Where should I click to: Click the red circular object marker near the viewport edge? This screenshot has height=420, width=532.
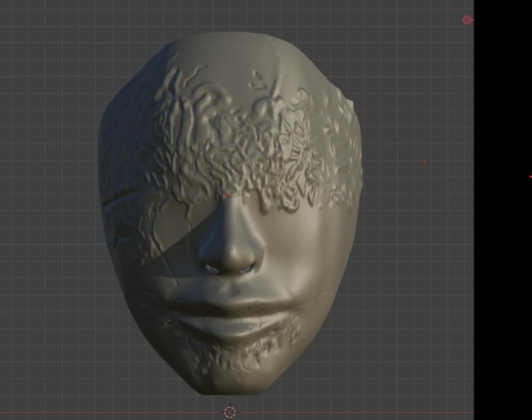467,20
